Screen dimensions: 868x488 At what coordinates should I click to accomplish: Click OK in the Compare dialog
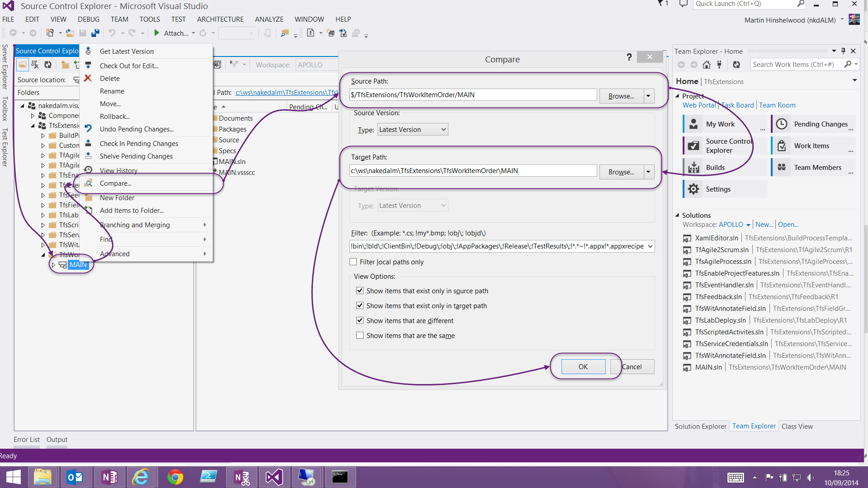583,366
